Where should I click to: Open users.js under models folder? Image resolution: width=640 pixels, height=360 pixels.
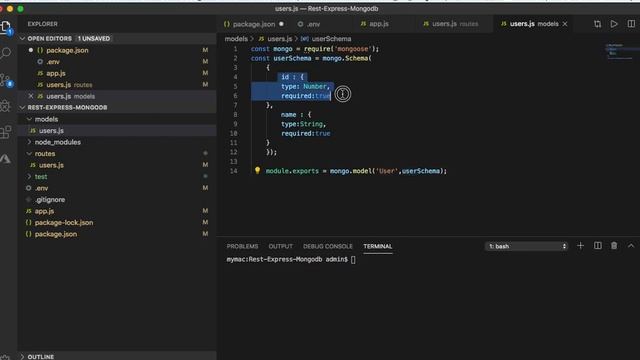tap(117, 131)
